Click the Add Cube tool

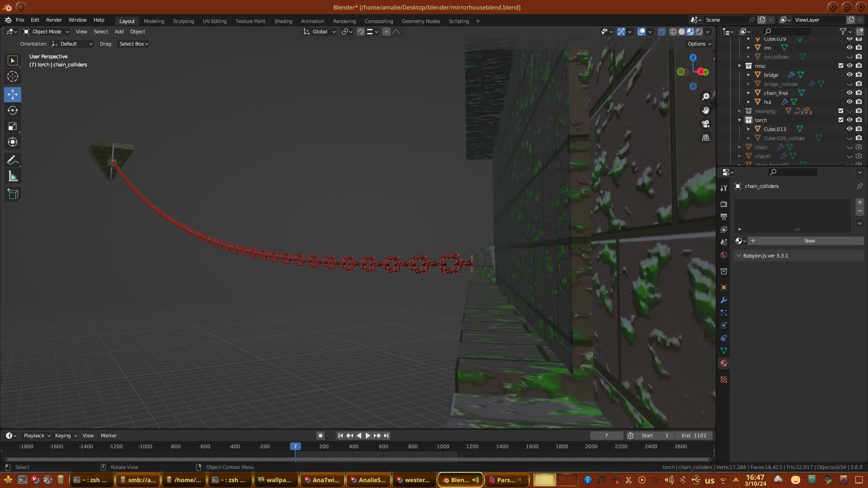pyautogui.click(x=13, y=194)
